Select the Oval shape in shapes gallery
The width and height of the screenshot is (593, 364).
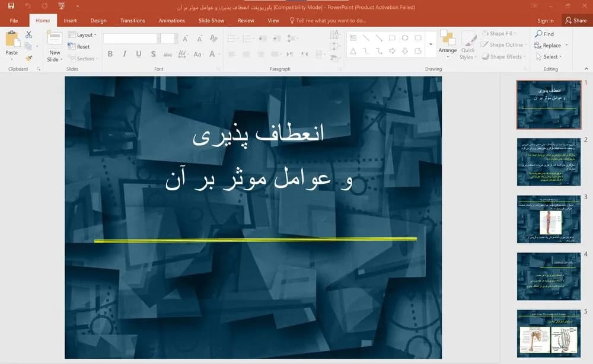(x=405, y=38)
